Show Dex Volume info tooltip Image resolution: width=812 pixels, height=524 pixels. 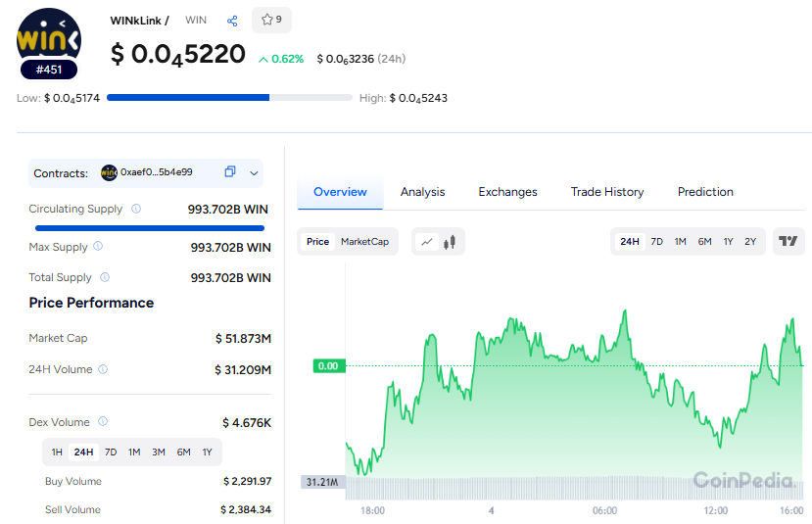click(x=103, y=421)
